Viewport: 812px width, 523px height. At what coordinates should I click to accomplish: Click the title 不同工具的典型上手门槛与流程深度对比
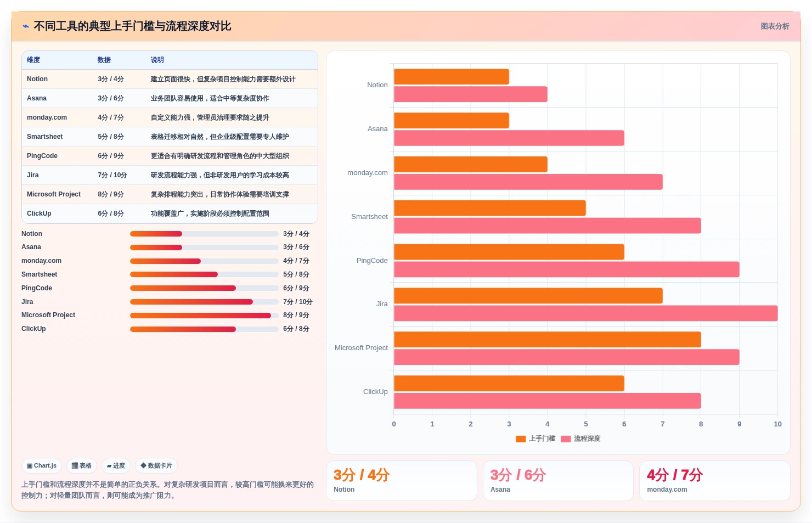(x=132, y=26)
